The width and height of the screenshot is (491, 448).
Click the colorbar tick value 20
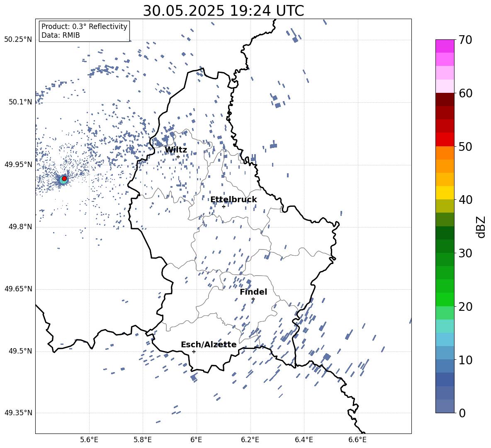(x=465, y=306)
